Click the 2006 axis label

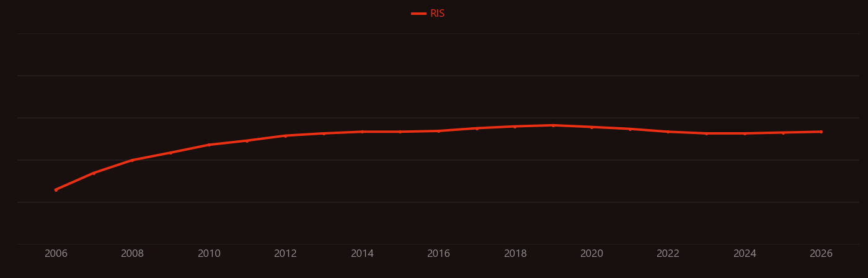(x=56, y=254)
